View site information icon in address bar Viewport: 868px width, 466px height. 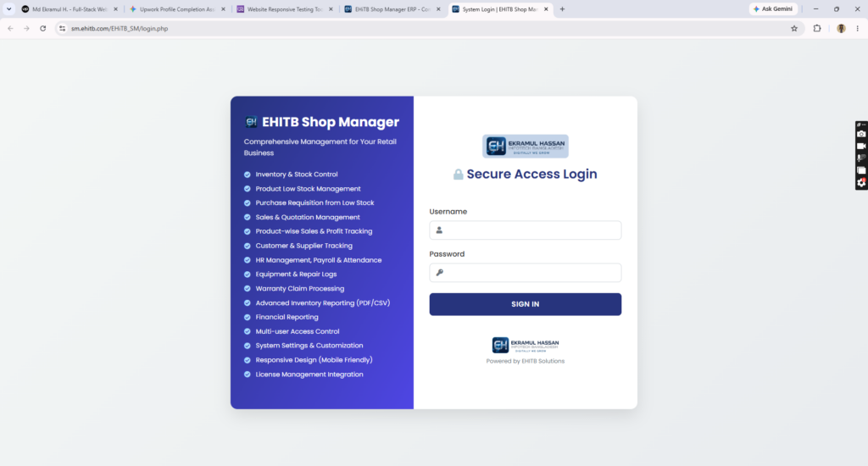62,28
